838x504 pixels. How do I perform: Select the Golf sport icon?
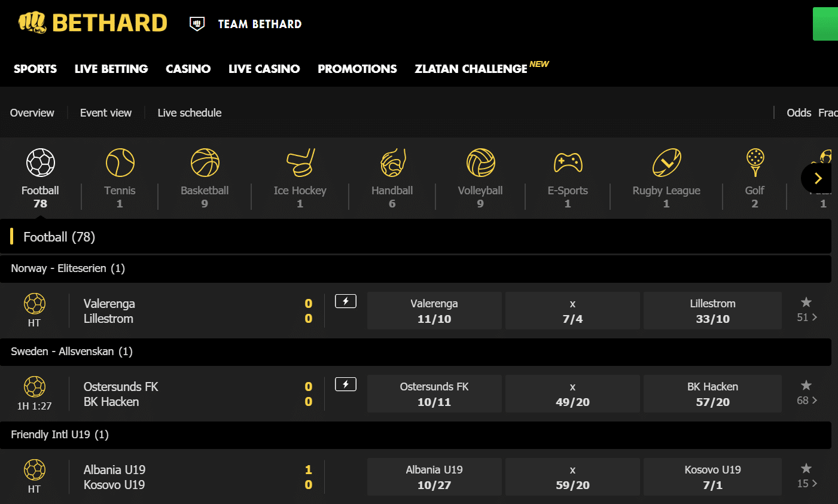[754, 162]
